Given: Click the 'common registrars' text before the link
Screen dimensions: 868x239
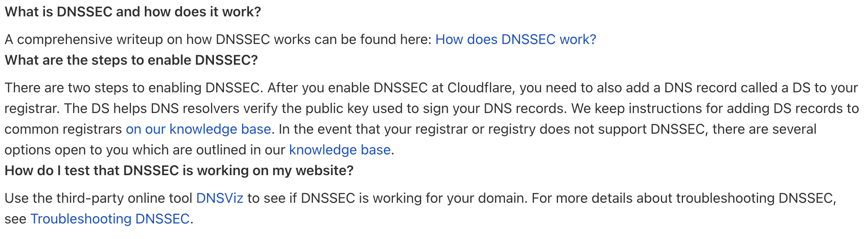Looking at the screenshot, I should 64,129.
